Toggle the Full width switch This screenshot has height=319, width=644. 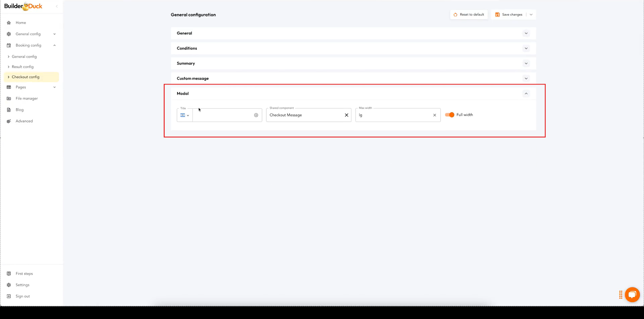pyautogui.click(x=450, y=115)
